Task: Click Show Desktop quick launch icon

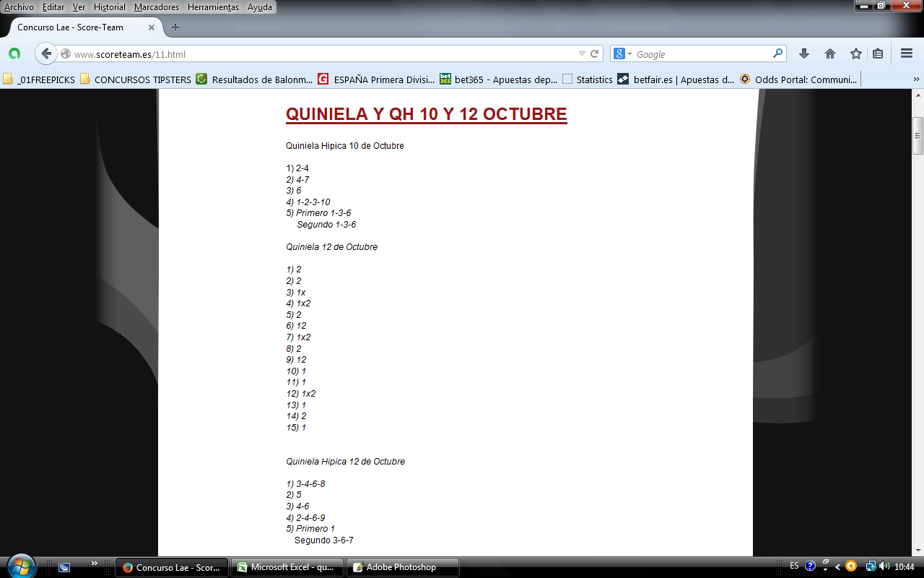Action: (x=64, y=567)
